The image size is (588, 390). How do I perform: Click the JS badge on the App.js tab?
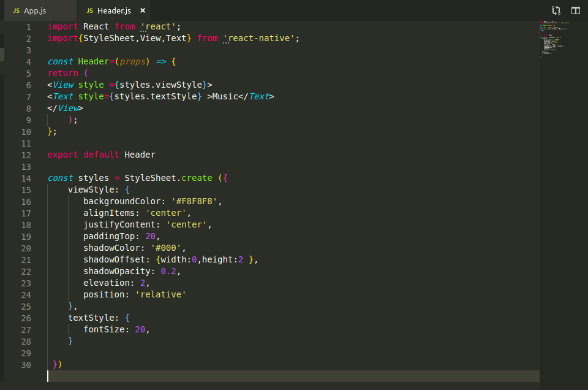click(x=17, y=10)
